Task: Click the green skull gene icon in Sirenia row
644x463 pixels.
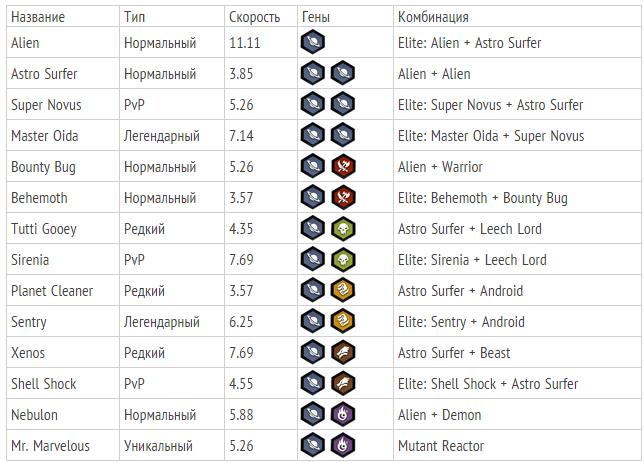Action: [x=343, y=259]
